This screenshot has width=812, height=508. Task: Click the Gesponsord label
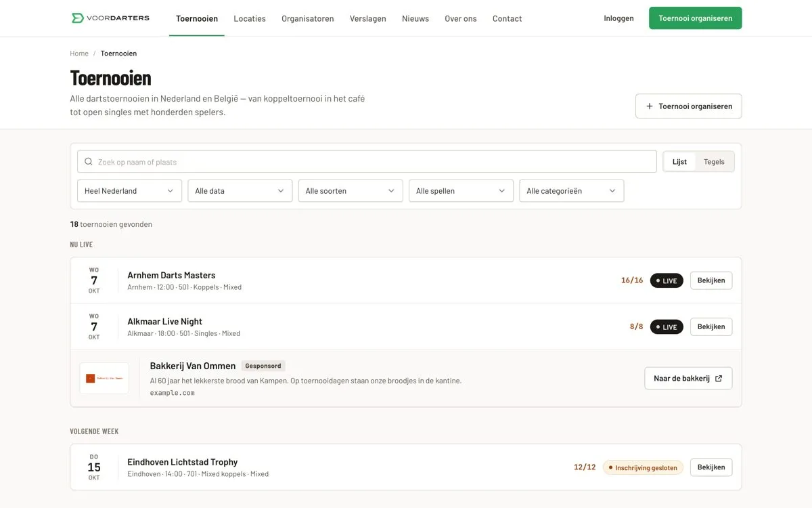pyautogui.click(x=263, y=366)
